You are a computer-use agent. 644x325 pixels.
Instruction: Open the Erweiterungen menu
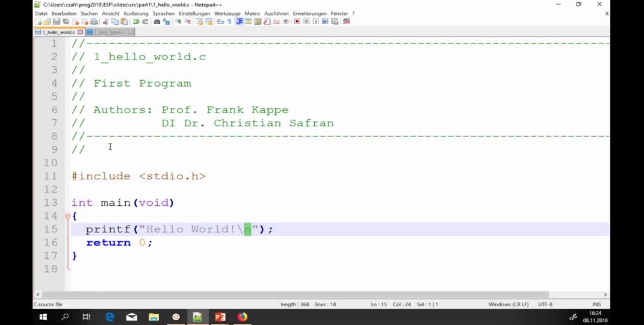click(310, 14)
